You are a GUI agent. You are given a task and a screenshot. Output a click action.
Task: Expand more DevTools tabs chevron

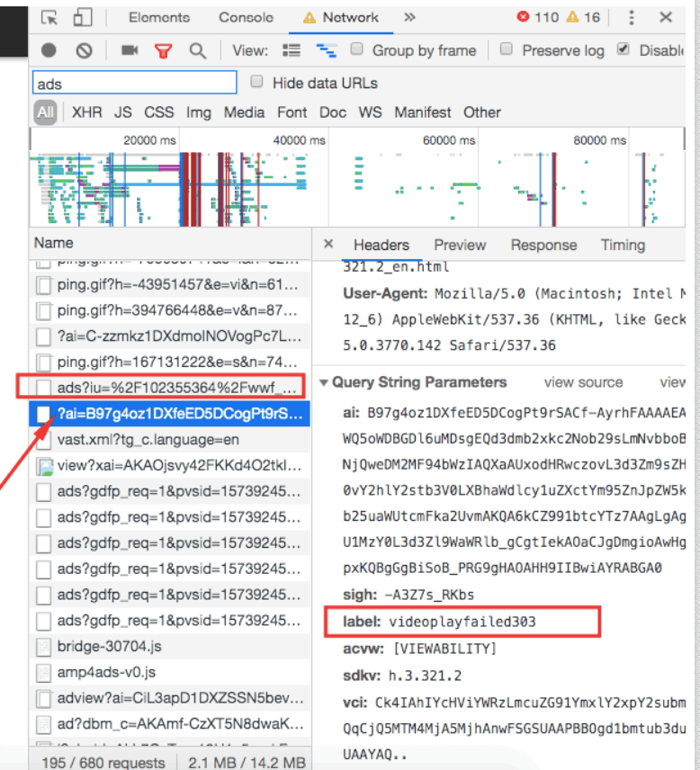click(409, 17)
